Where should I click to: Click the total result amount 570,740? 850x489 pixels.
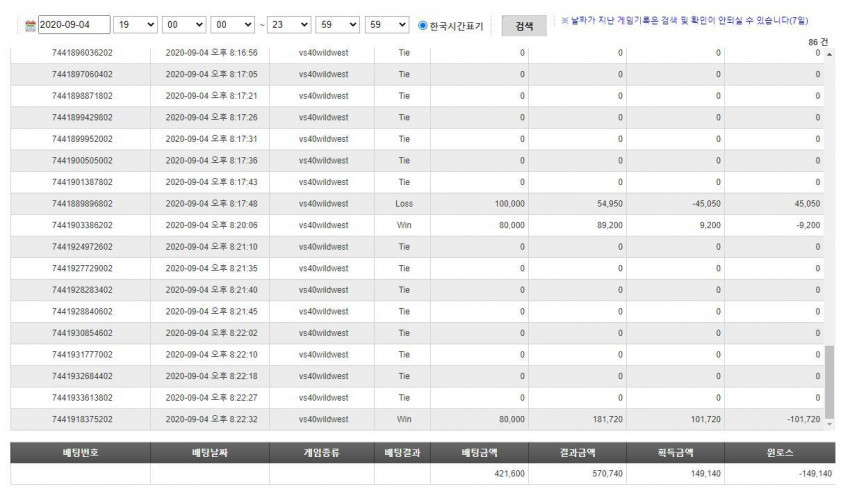pyautogui.click(x=608, y=474)
